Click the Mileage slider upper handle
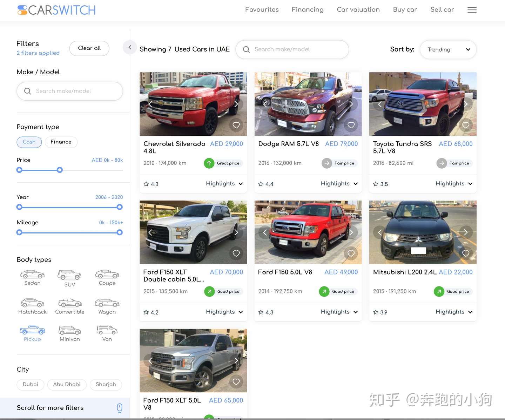Screen dimensions: 505x420 120,232
